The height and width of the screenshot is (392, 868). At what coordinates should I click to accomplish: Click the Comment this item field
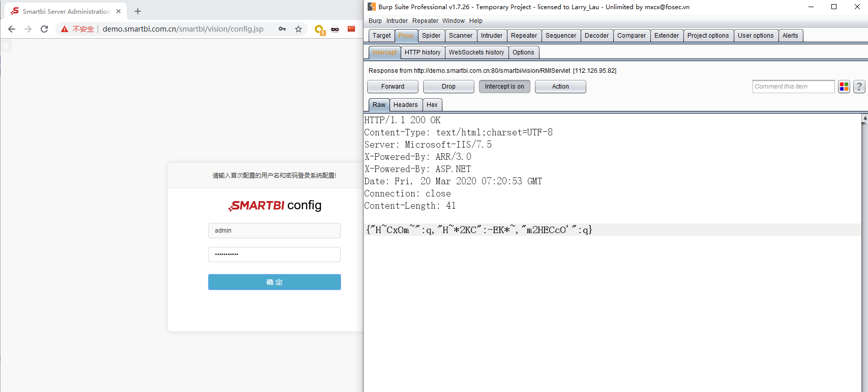pyautogui.click(x=793, y=87)
